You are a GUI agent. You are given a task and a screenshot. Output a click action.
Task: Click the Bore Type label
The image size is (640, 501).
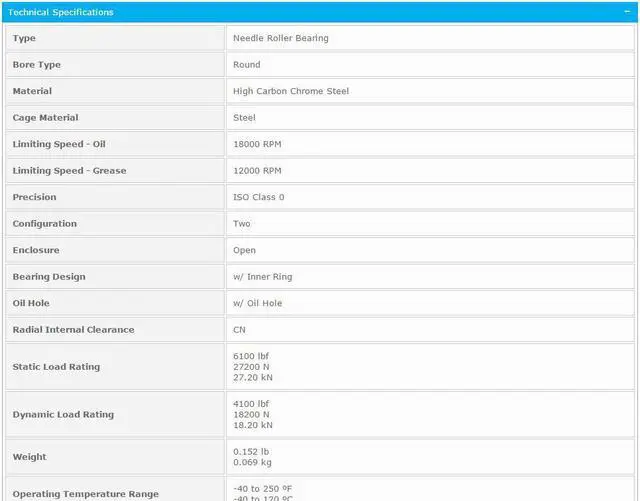coord(37,65)
